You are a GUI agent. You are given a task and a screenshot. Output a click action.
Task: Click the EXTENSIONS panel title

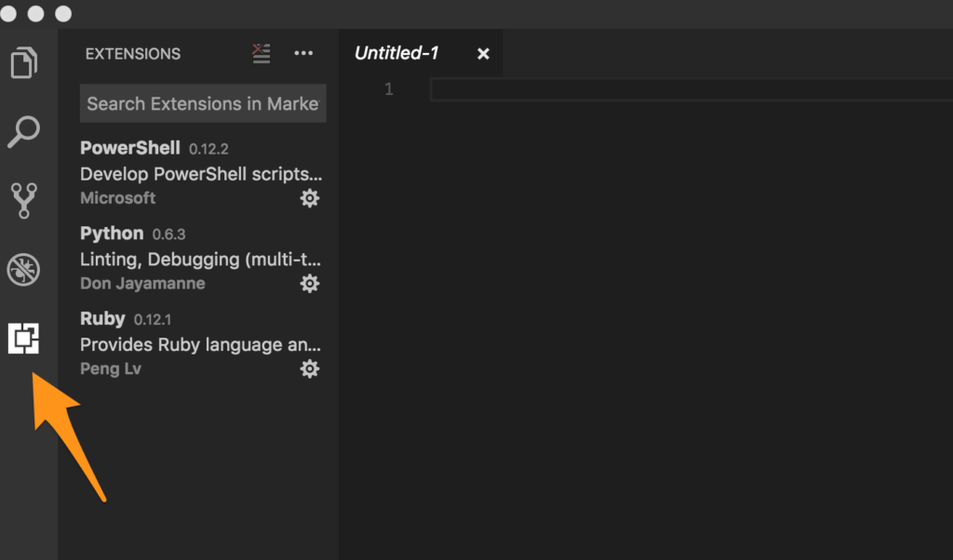click(133, 54)
